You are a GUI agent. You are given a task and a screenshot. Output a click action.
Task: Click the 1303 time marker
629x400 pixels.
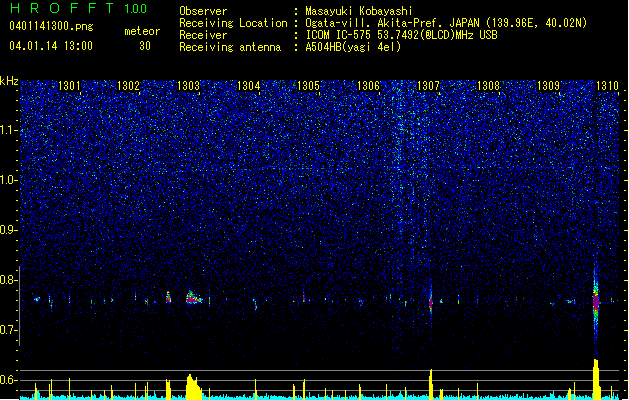point(188,86)
